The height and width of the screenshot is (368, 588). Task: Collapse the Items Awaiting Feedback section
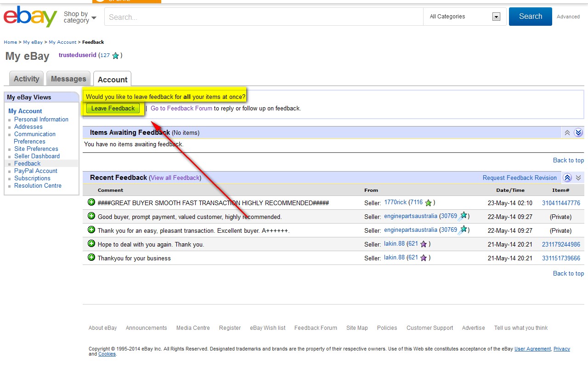tap(567, 132)
